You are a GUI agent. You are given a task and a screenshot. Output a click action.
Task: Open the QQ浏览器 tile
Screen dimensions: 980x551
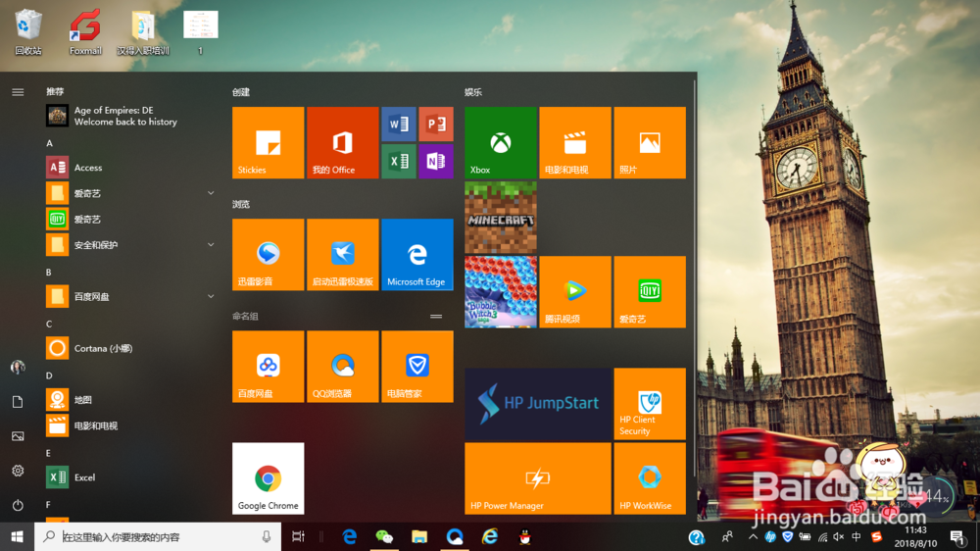click(x=342, y=367)
